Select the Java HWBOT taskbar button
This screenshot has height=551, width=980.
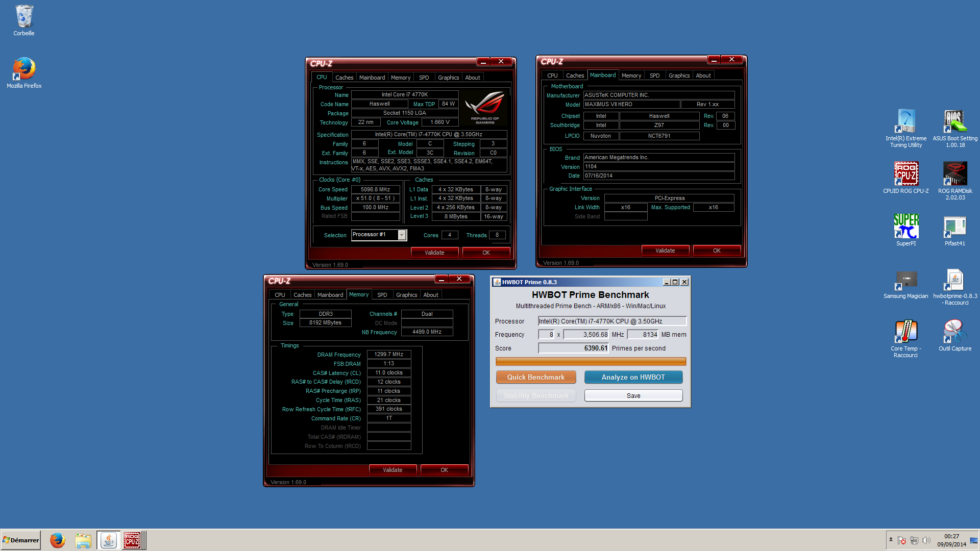click(x=108, y=540)
